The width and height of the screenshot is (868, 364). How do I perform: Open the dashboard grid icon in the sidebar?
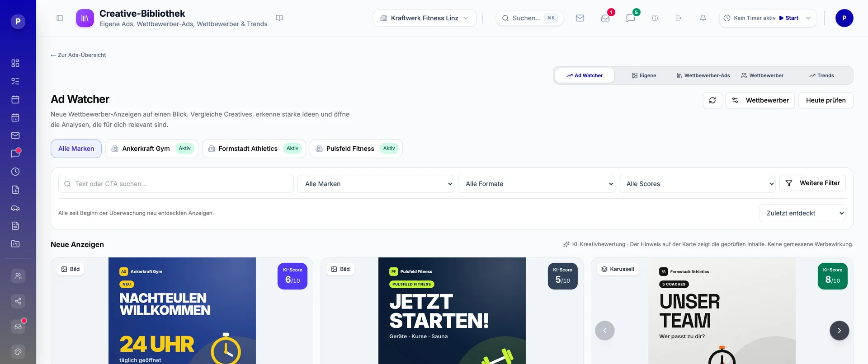click(15, 63)
